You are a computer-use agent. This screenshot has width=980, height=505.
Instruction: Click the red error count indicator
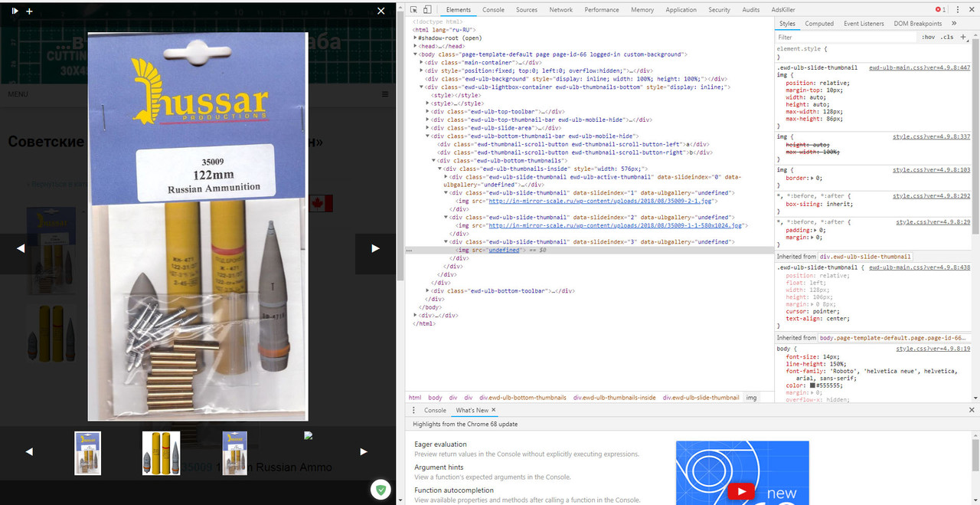[x=940, y=10]
